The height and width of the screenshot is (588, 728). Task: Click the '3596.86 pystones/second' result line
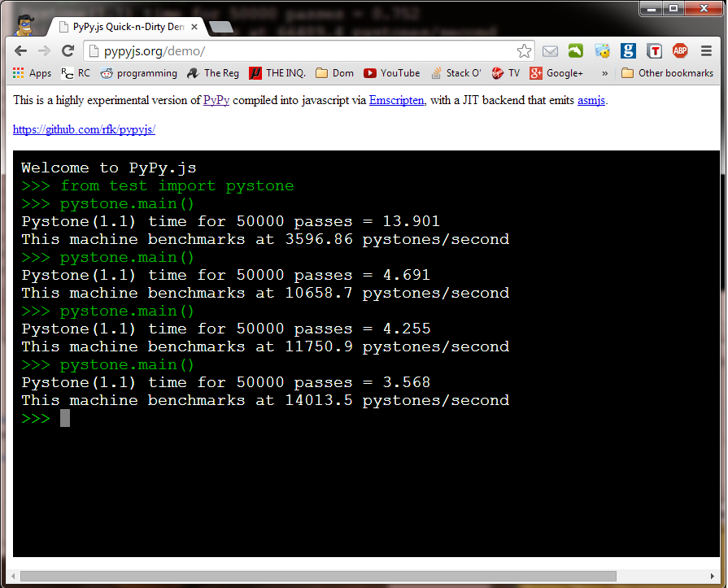tap(265, 239)
